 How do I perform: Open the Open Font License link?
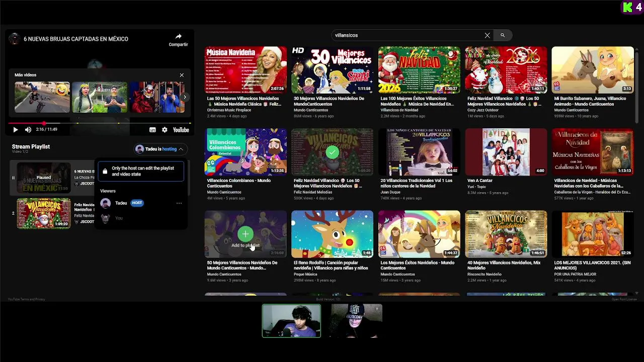click(x=624, y=299)
